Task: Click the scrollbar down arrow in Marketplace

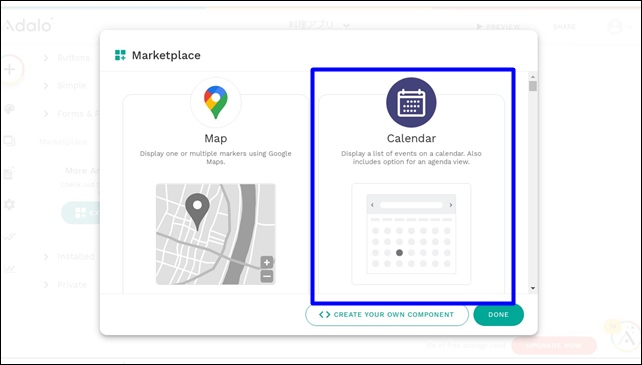Action: click(533, 288)
